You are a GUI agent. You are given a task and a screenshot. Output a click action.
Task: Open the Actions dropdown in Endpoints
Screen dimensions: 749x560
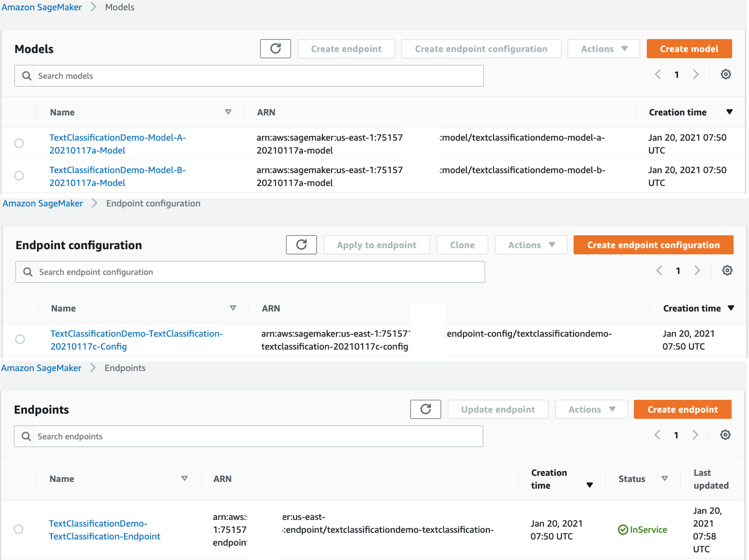pos(591,409)
